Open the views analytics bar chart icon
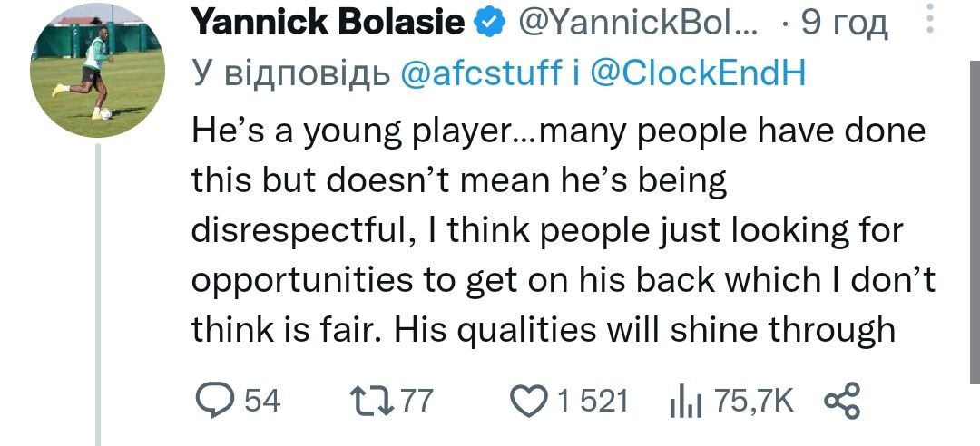Viewport: 980px width, 446px height. click(x=682, y=401)
